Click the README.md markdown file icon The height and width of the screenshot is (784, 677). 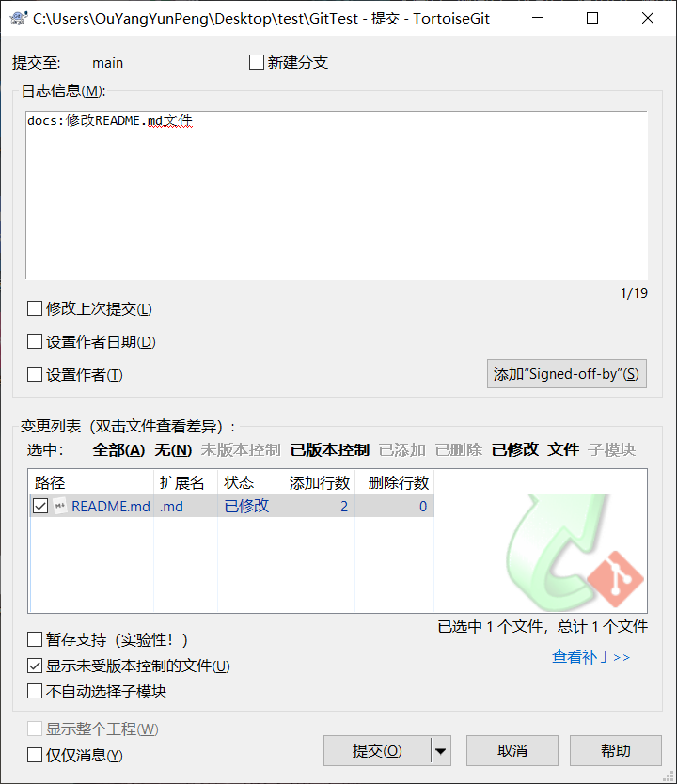[60, 507]
